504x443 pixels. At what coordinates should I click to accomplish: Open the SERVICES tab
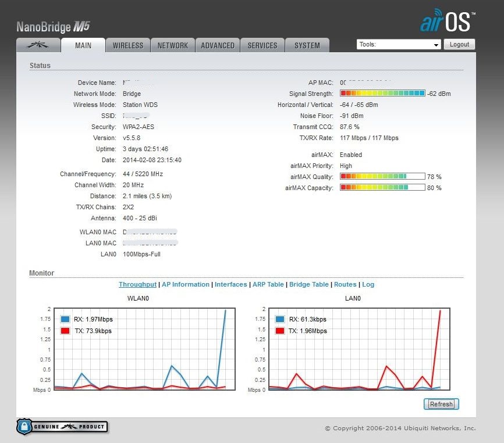(262, 45)
